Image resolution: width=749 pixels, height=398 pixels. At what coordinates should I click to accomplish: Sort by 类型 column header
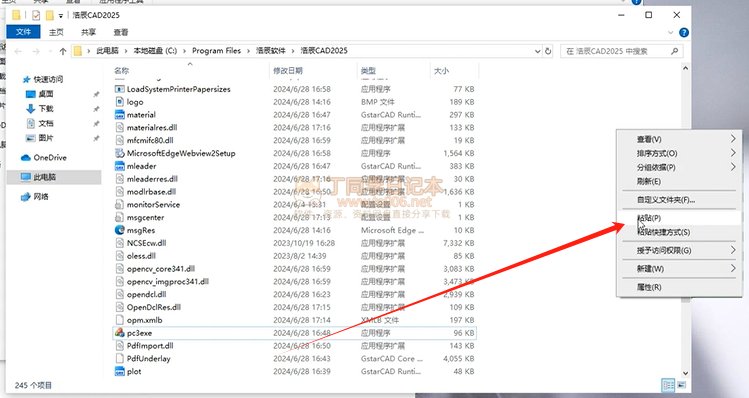pyautogui.click(x=368, y=71)
